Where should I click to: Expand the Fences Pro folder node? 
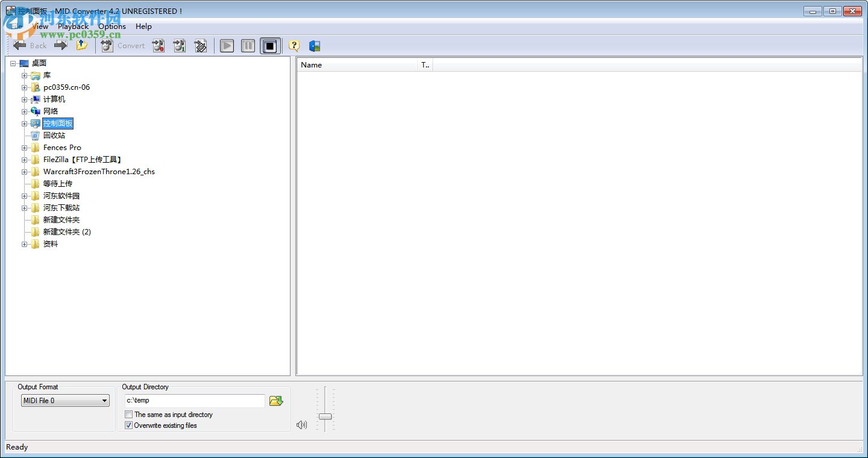point(25,148)
